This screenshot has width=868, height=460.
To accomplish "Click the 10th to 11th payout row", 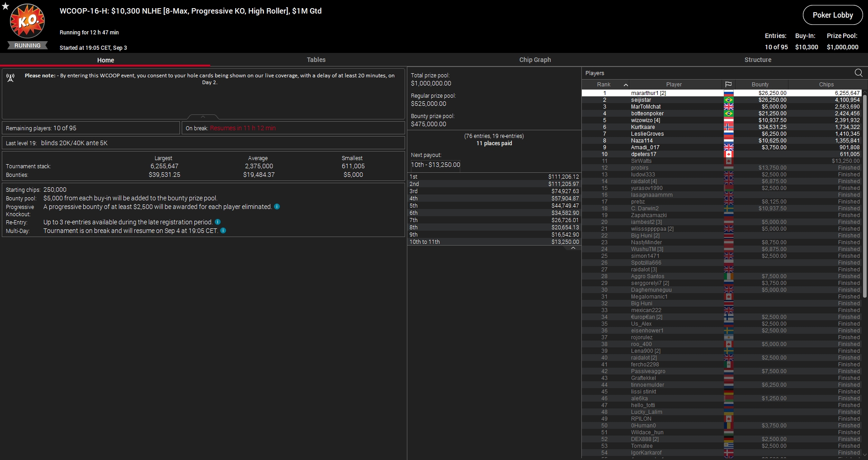I will pos(494,242).
